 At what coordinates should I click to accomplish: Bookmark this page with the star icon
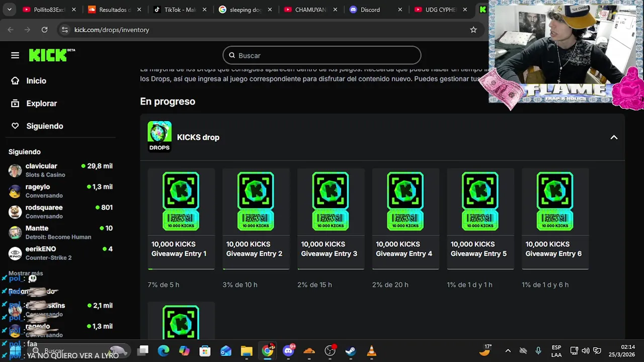click(473, 30)
